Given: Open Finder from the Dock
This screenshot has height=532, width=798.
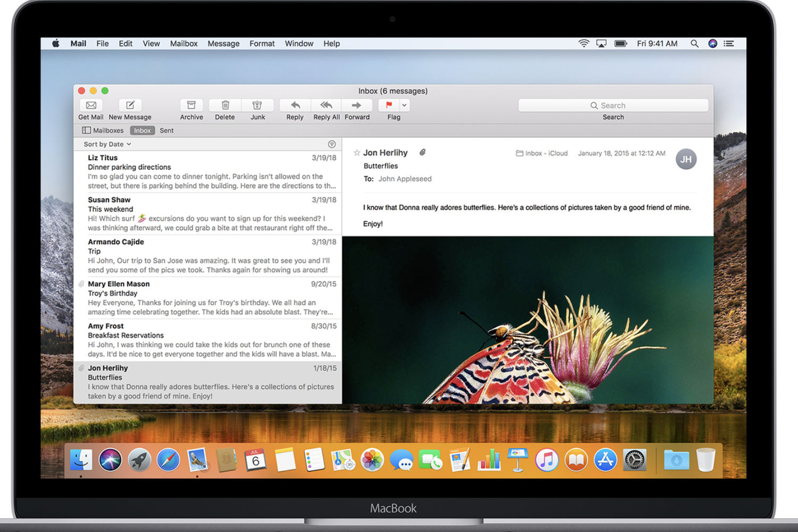Looking at the screenshot, I should click(x=81, y=460).
